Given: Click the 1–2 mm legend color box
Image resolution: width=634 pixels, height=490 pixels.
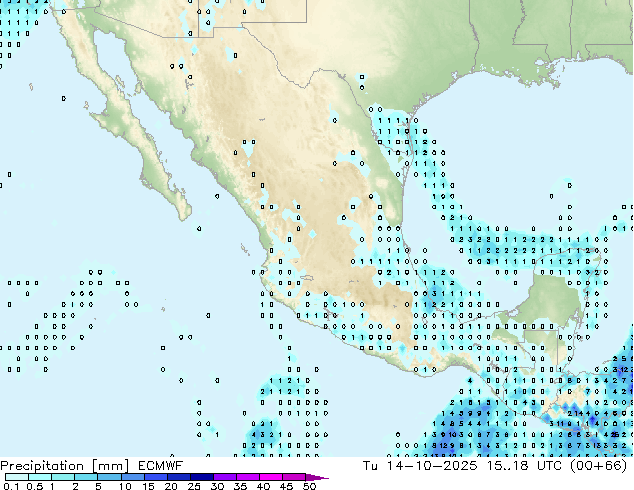Looking at the screenshot, I should pos(63,477).
